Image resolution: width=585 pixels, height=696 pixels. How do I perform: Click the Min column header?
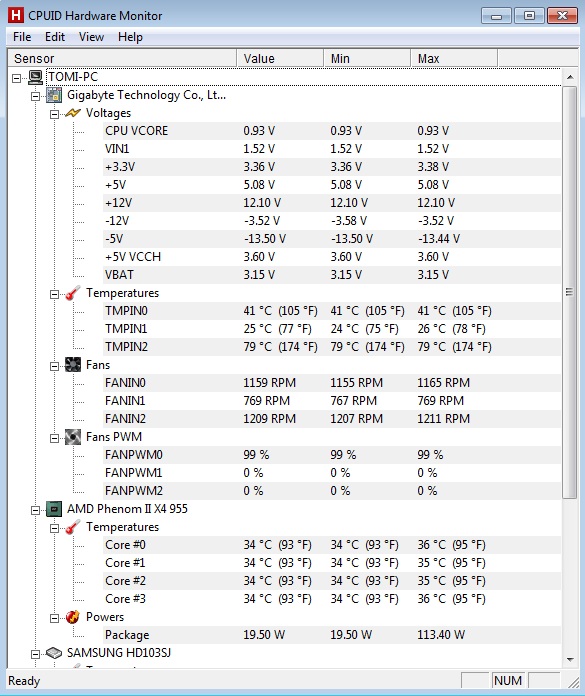(367, 58)
